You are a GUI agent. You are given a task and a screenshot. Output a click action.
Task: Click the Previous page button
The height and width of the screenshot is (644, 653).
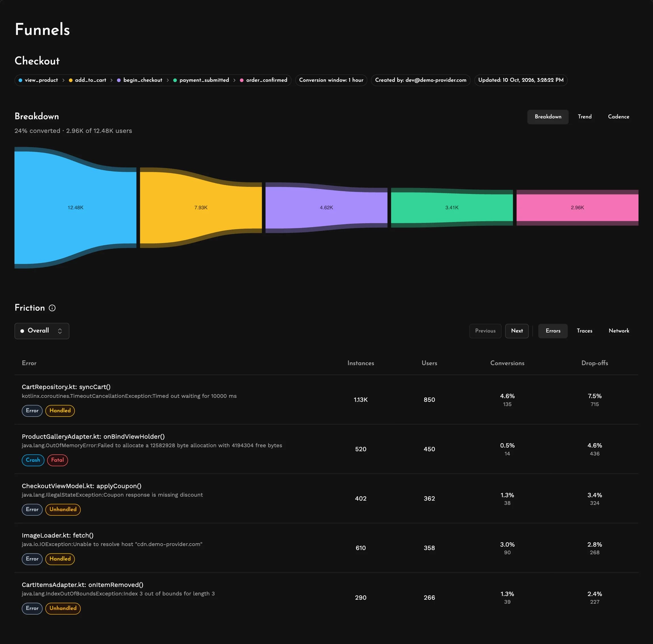point(485,331)
